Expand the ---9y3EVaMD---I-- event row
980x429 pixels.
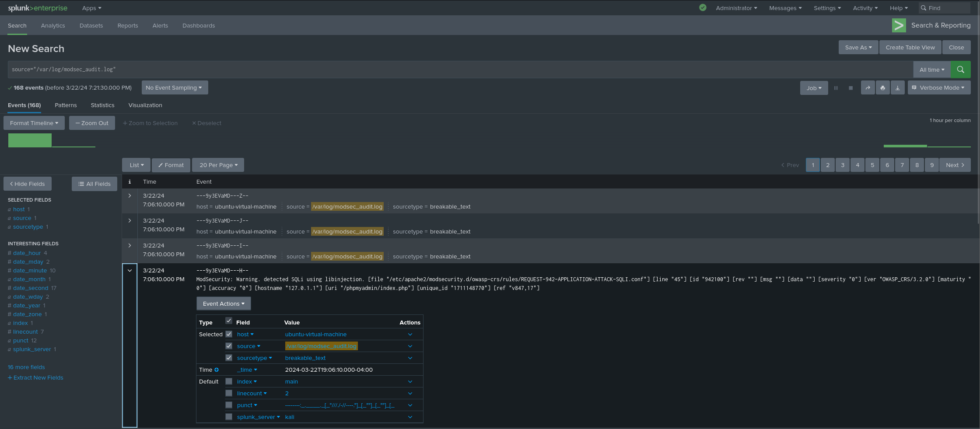point(129,245)
